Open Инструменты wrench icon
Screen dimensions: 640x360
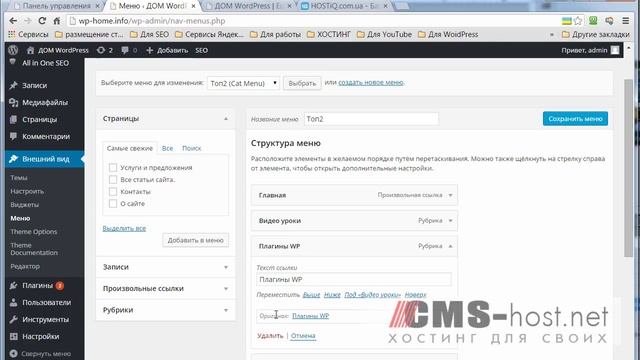point(13,320)
